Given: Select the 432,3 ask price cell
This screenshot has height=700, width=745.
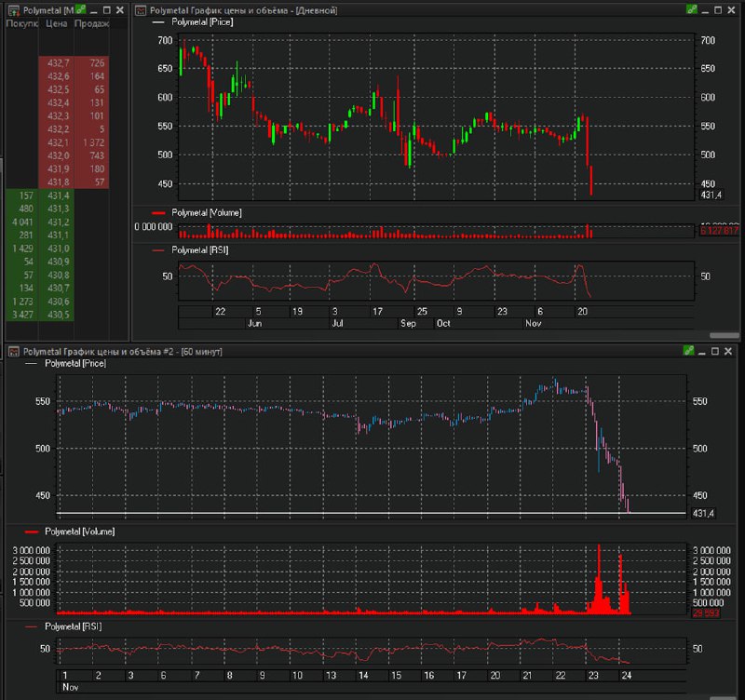Looking at the screenshot, I should click(x=59, y=115).
